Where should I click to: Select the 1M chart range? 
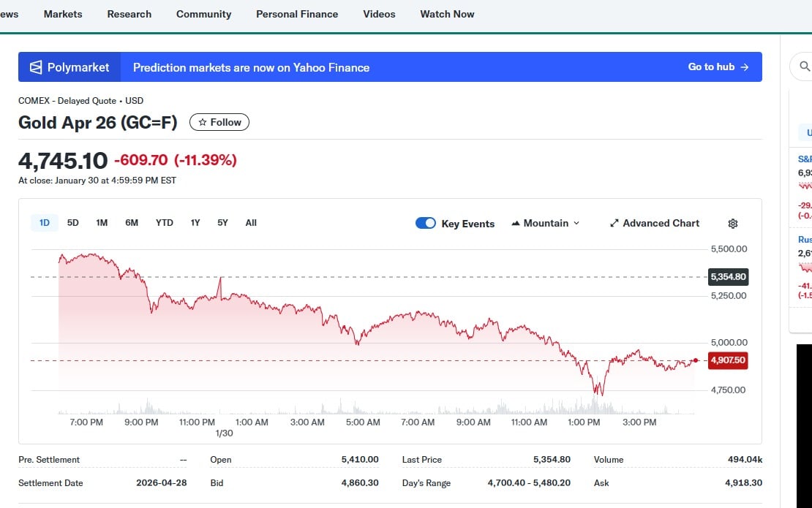(x=102, y=223)
